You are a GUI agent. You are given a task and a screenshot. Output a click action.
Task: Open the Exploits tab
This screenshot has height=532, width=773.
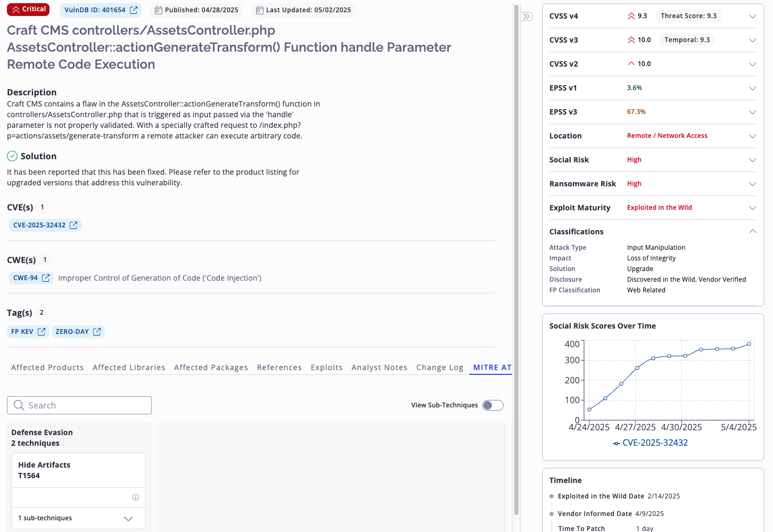coord(327,367)
